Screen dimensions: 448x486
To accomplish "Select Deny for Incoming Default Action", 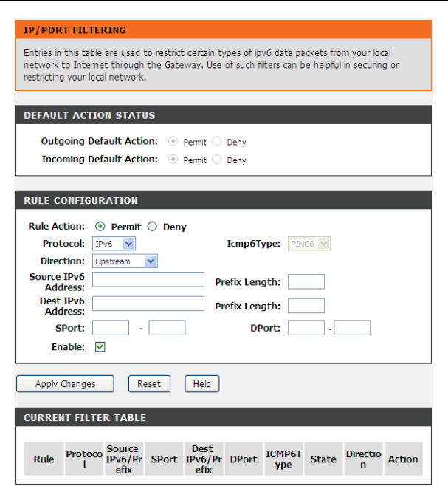I will 217,160.
